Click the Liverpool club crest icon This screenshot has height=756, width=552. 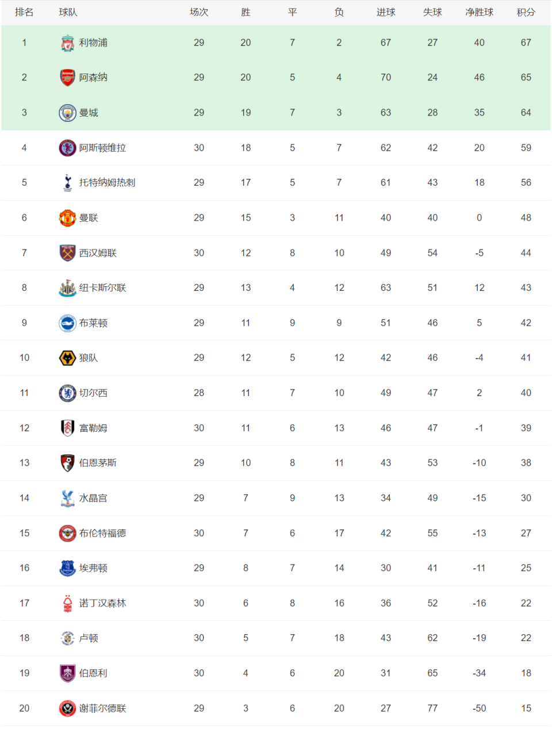coord(68,43)
